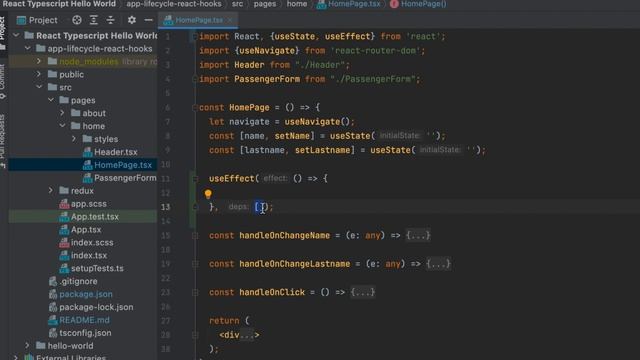Viewport: 640px width, 360px height.
Task: Click line number 13 in the gutter
Action: click(165, 207)
